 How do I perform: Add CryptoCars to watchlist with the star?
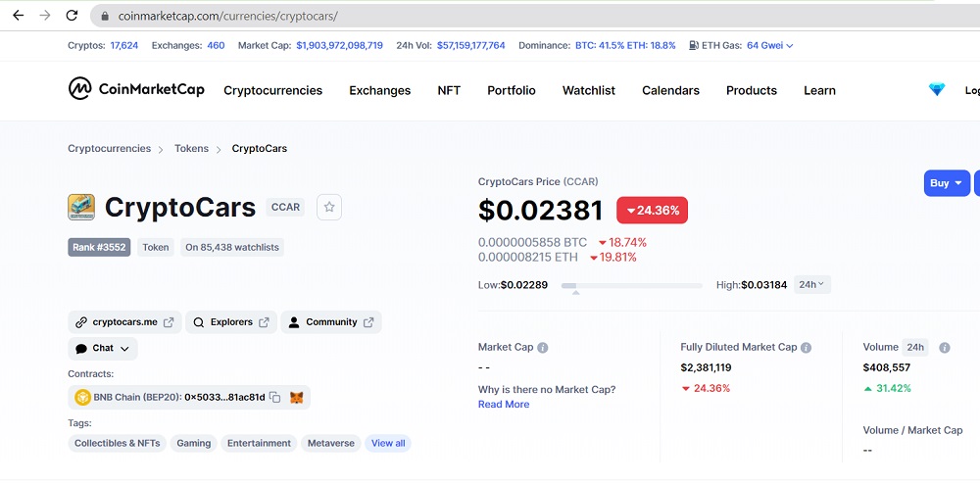[329, 207]
